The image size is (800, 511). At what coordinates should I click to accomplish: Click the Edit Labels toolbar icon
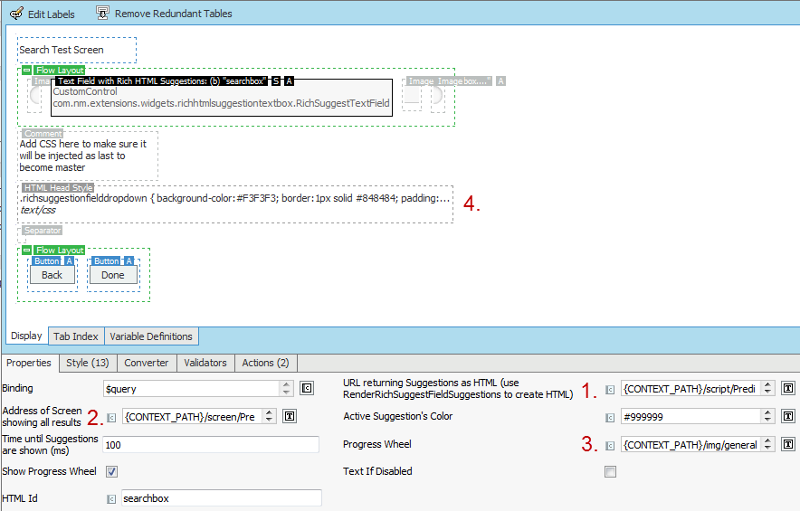click(16, 13)
